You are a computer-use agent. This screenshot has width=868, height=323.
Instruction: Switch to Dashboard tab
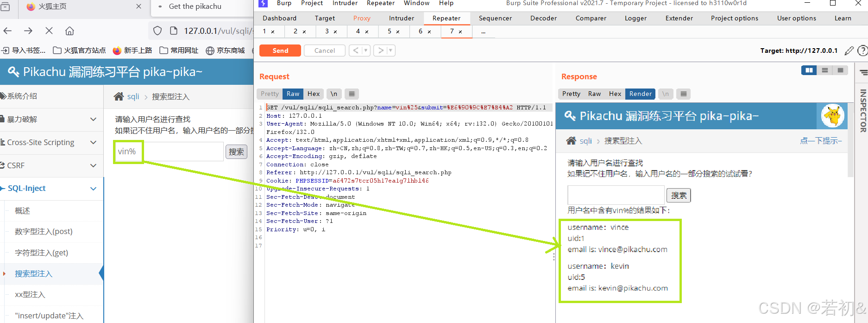click(279, 18)
